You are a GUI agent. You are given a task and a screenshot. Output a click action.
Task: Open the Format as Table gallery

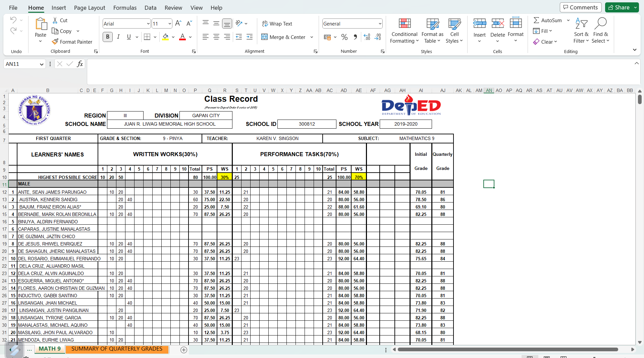(432, 31)
